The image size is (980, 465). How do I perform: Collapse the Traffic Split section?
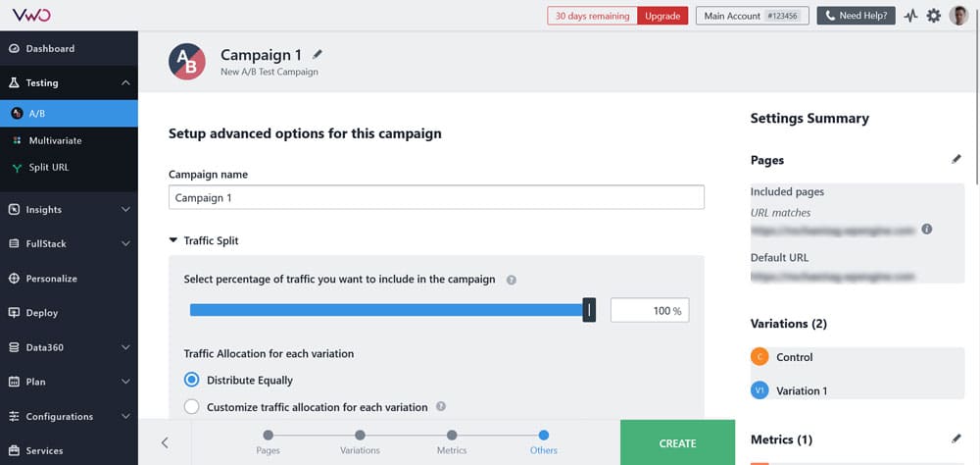[174, 240]
